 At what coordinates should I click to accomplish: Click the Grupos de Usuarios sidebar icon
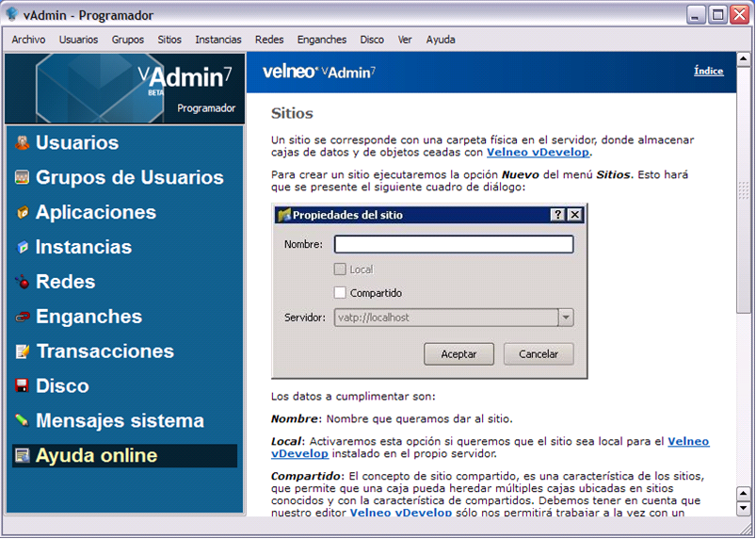click(x=23, y=177)
